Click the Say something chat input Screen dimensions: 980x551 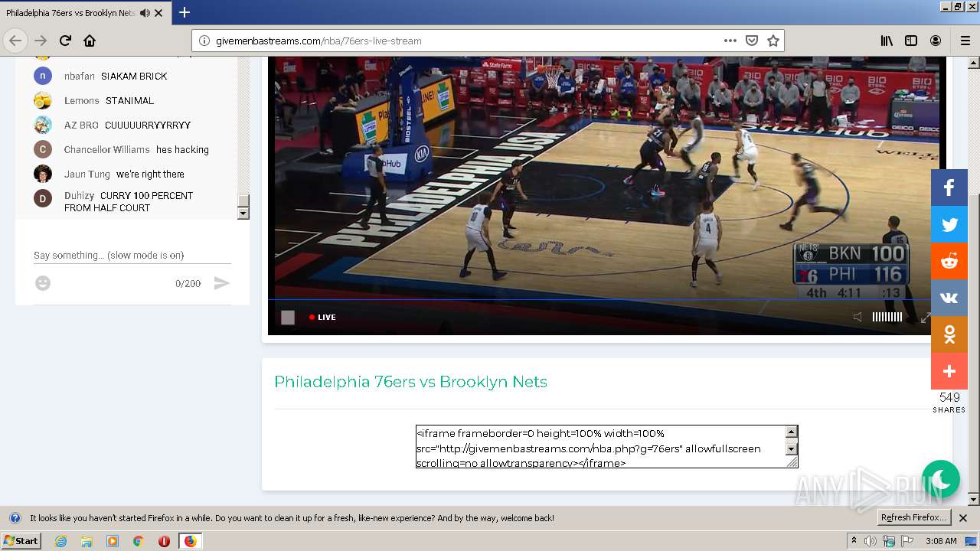point(132,256)
